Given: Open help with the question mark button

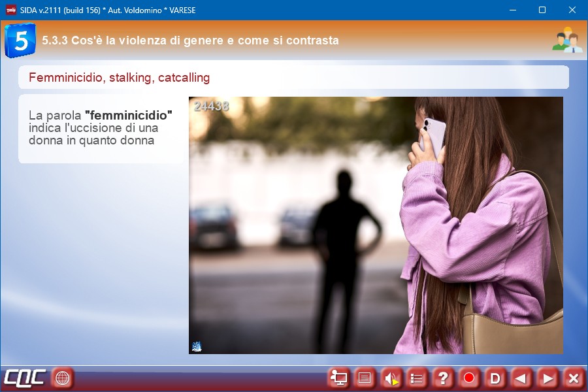Looking at the screenshot, I should coord(443,378).
